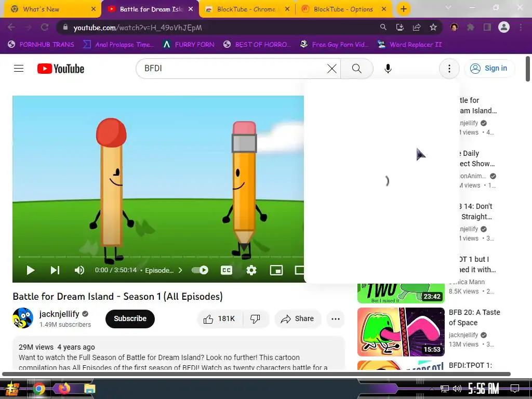
Task: Start voice search with the microphone
Action: coord(388,69)
